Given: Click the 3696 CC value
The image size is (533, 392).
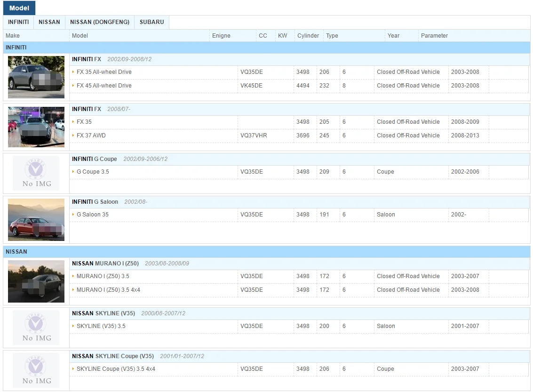Looking at the screenshot, I should click(x=303, y=136).
